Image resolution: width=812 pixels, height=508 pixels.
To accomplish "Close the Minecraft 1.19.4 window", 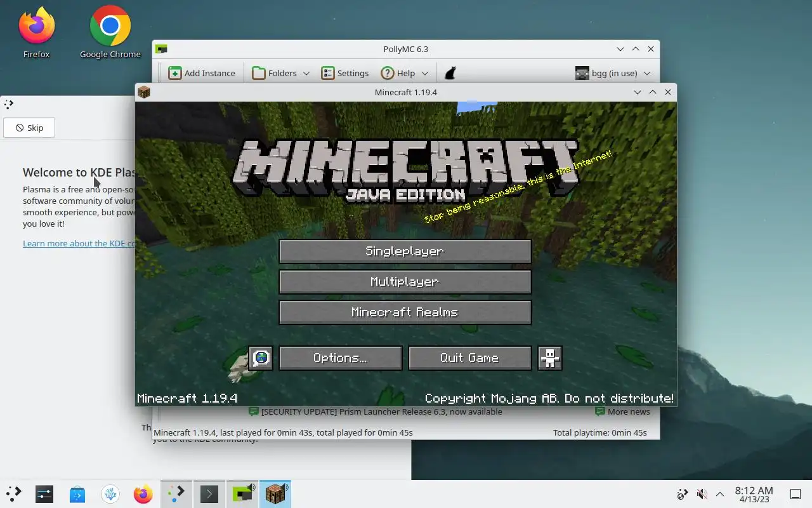I will click(668, 92).
